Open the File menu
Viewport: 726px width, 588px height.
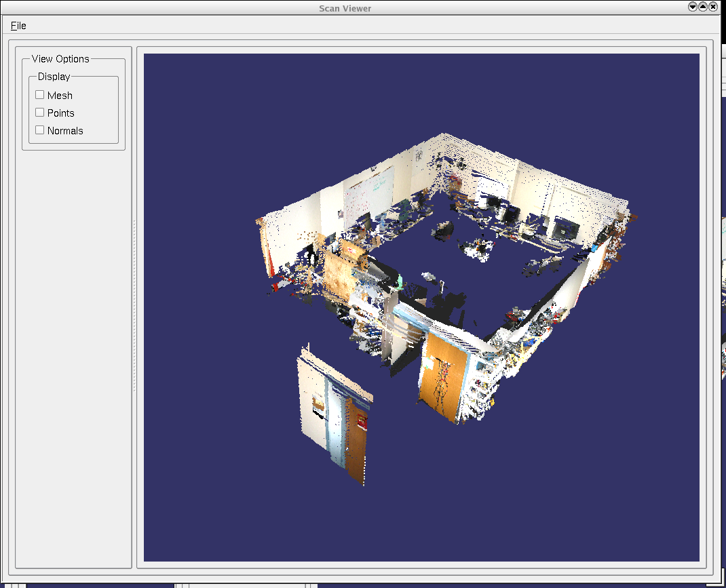pyautogui.click(x=18, y=26)
